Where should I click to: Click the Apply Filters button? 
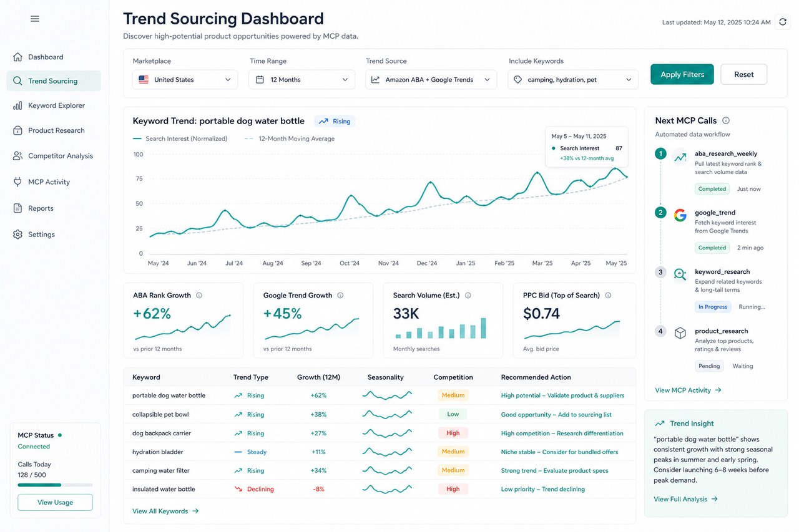(682, 74)
